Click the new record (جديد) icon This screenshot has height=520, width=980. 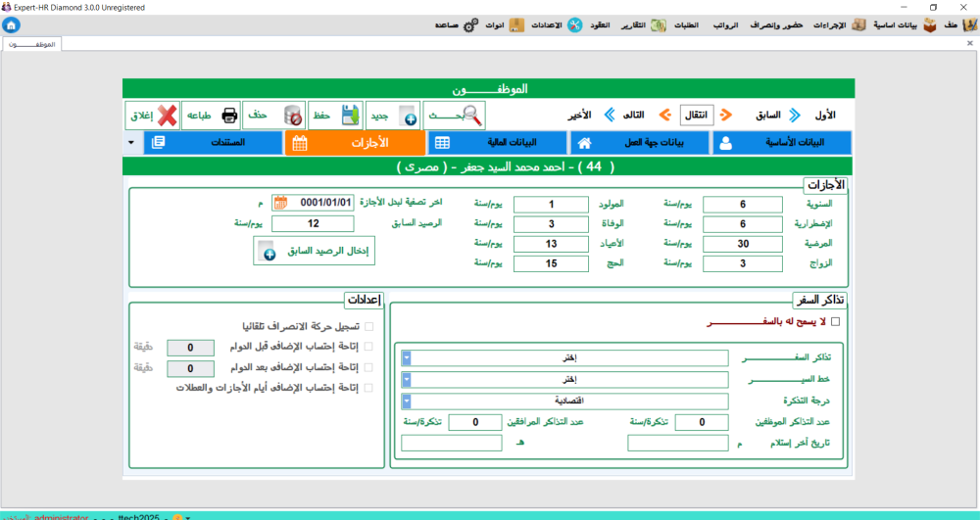click(x=407, y=116)
